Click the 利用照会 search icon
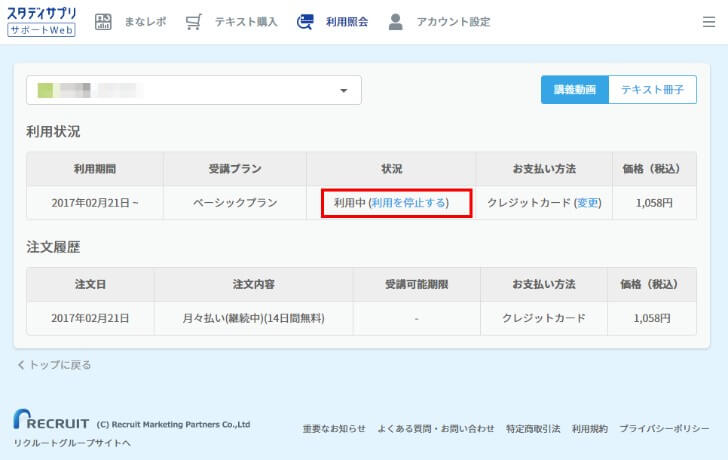The image size is (728, 460). click(305, 22)
